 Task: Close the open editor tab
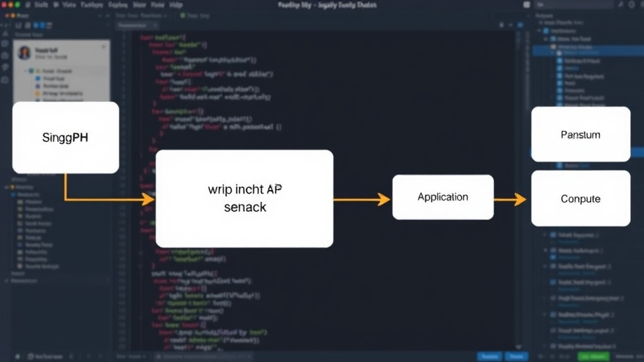155,25
